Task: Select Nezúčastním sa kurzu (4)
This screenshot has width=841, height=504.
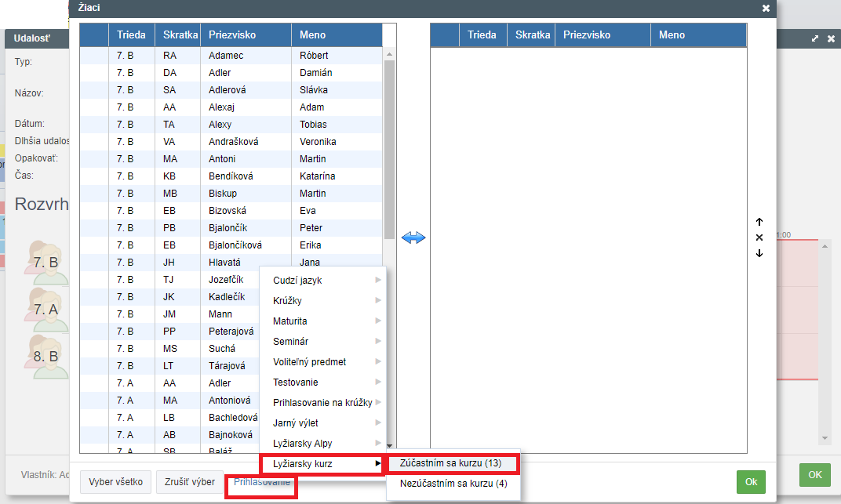Action: click(x=453, y=484)
